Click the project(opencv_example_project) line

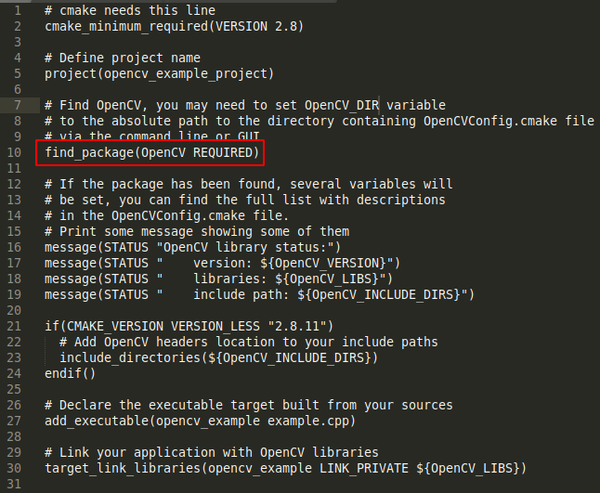pos(159,74)
